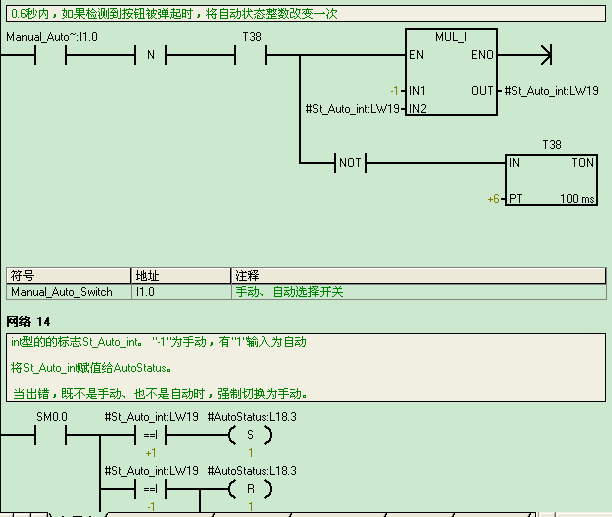Select the N negative-edge transition contact
Image resolution: width=612 pixels, height=517 pixels.
tap(151, 55)
